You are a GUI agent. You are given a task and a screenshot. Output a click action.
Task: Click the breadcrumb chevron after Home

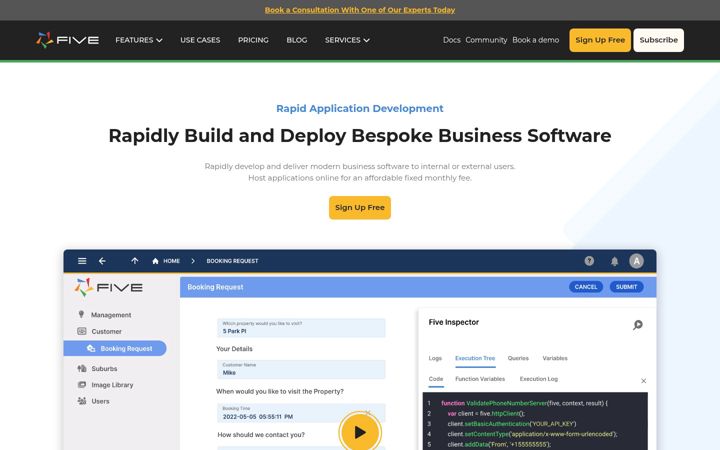click(x=193, y=261)
